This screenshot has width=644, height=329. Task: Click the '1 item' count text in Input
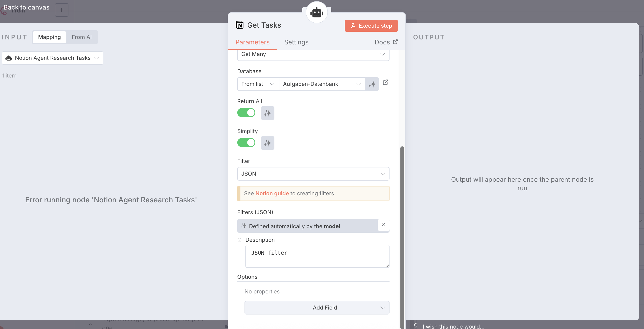(9, 76)
